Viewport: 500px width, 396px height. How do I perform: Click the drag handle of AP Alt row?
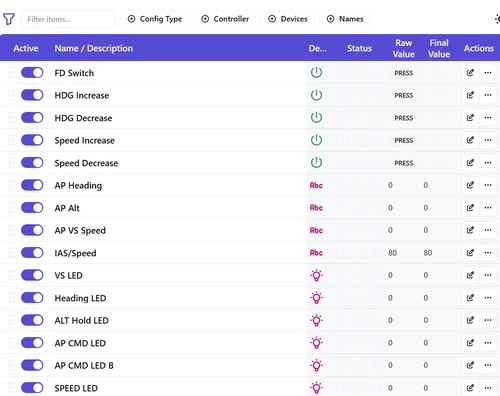[11, 207]
